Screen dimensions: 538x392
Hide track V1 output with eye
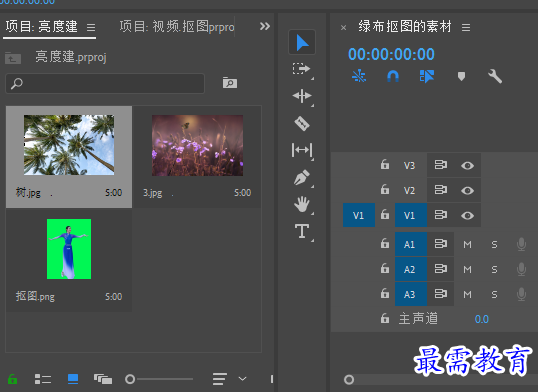point(467,215)
